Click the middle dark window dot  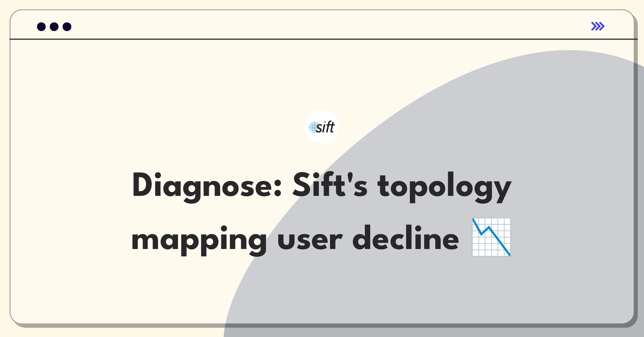click(54, 27)
